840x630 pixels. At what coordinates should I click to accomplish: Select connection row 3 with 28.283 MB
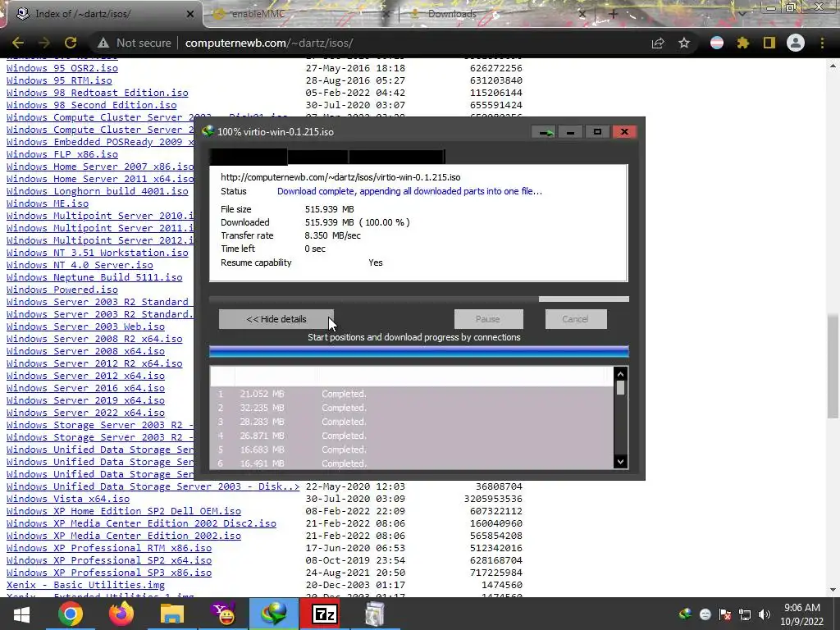412,422
